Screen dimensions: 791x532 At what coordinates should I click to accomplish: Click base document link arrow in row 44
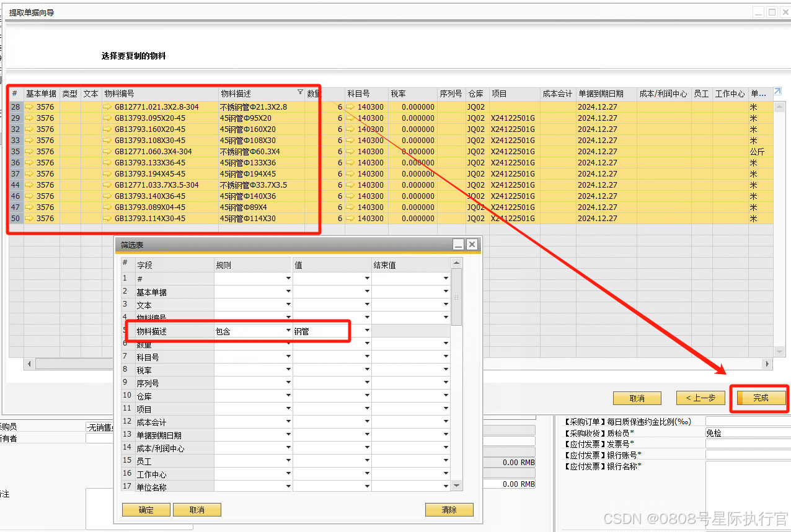(30, 185)
